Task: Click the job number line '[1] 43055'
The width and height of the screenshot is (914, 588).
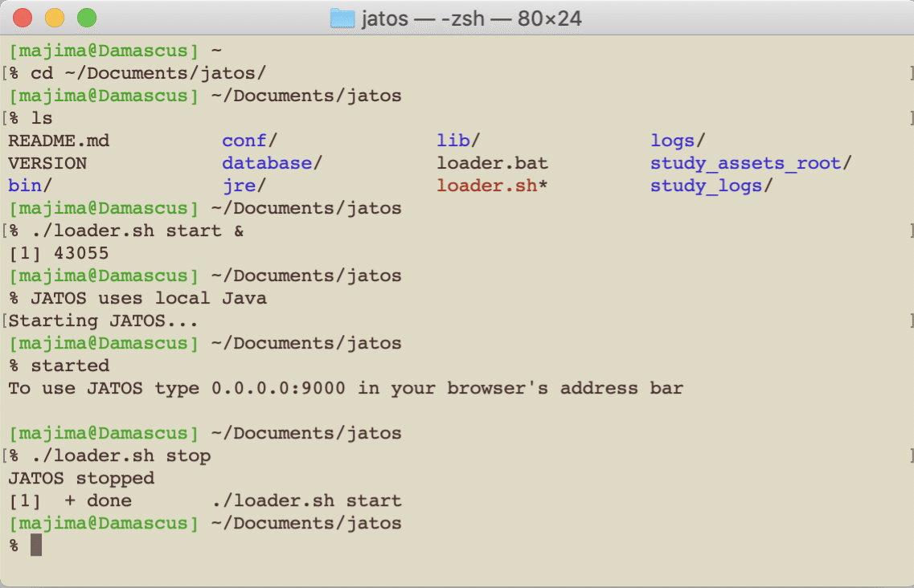Action: click(59, 254)
